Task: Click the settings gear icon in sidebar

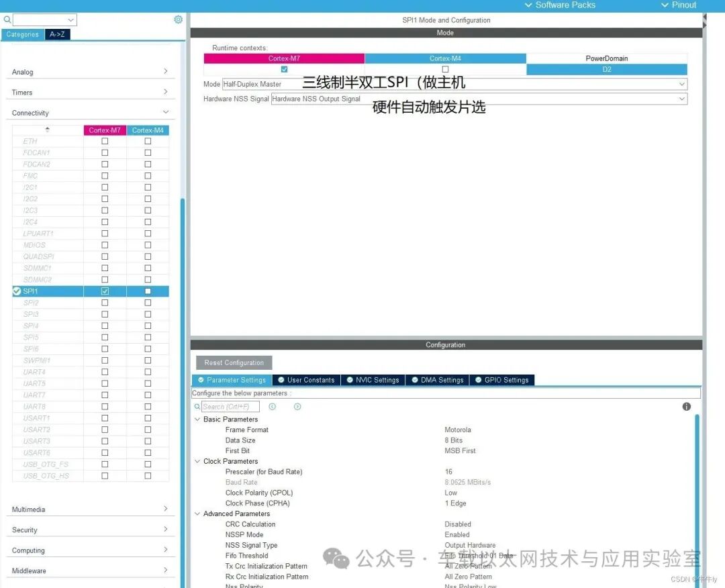Action: [x=178, y=19]
